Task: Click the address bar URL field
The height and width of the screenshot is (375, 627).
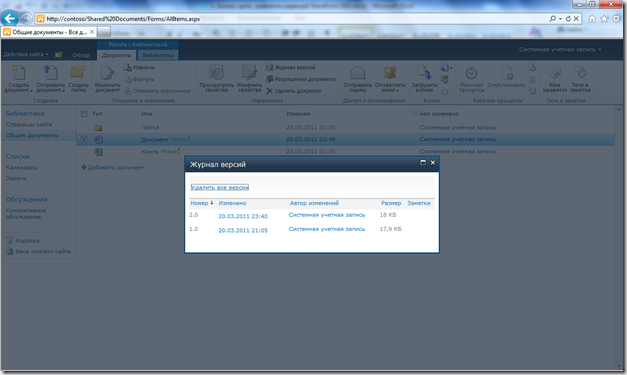Action: point(292,19)
